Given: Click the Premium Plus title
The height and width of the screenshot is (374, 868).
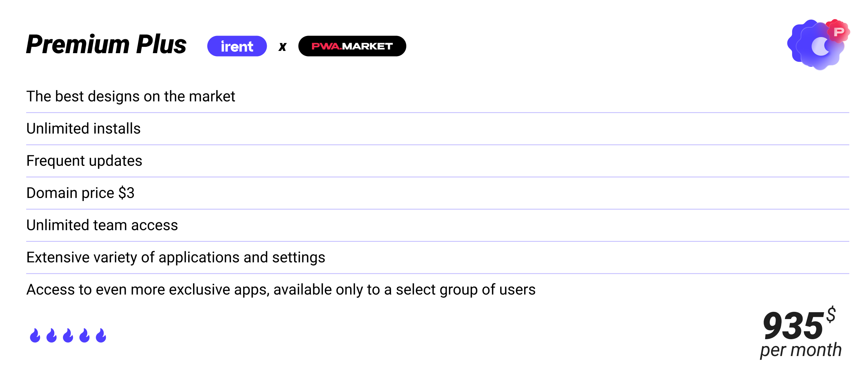Looking at the screenshot, I should (x=106, y=45).
